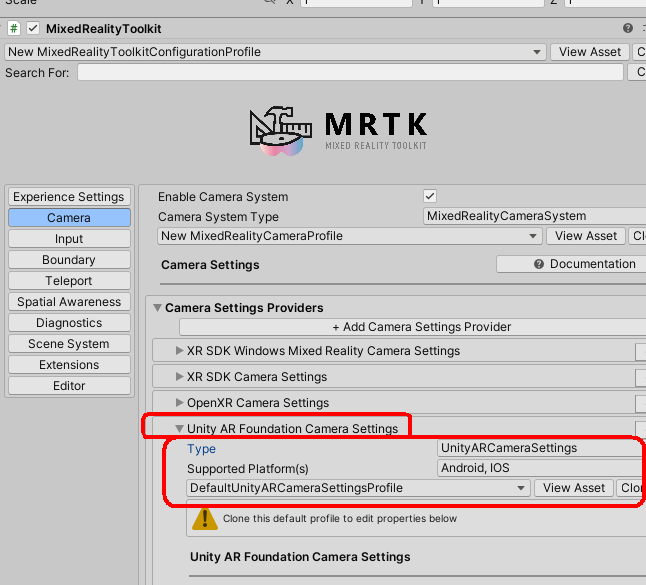The height and width of the screenshot is (585, 646).
Task: Open the Scene System tab
Action: [69, 344]
